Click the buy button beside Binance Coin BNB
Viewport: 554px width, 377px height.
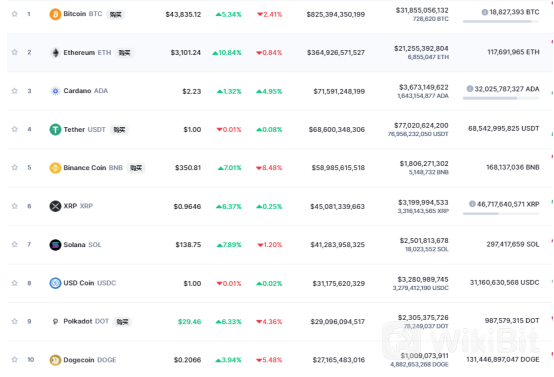pyautogui.click(x=136, y=168)
